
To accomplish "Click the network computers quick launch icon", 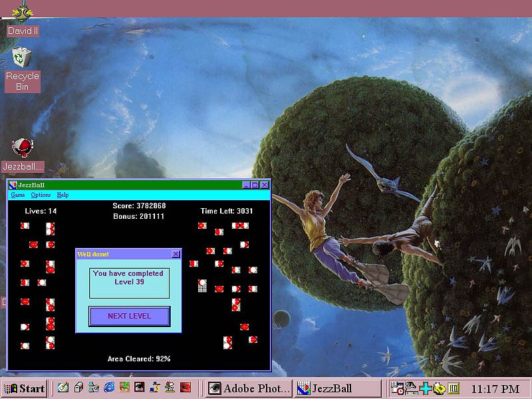I will point(94,388).
